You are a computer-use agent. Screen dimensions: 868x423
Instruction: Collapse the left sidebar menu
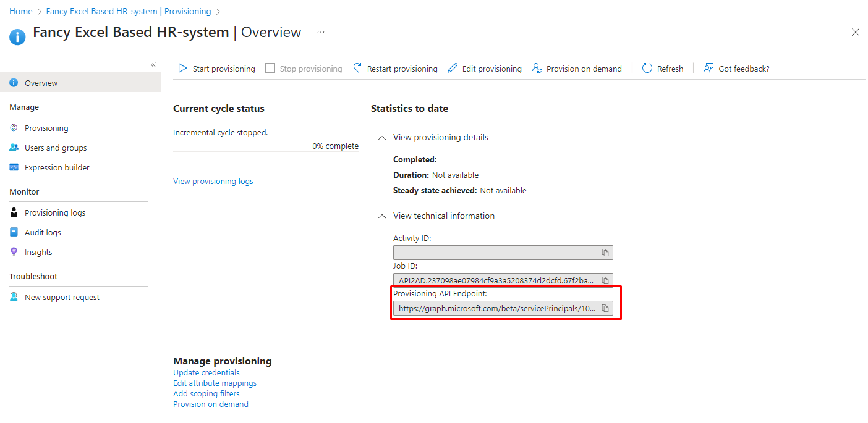click(x=153, y=65)
